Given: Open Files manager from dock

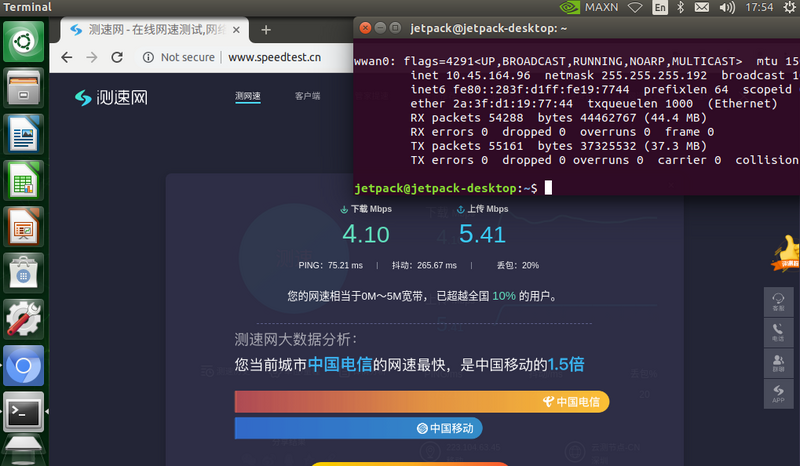Looking at the screenshot, I should (x=23, y=87).
